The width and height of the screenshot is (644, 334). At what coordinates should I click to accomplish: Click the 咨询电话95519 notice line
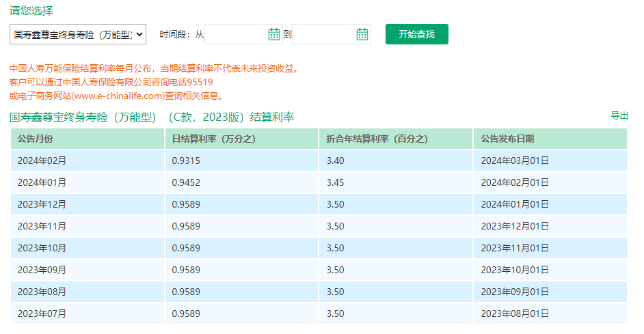(111, 82)
